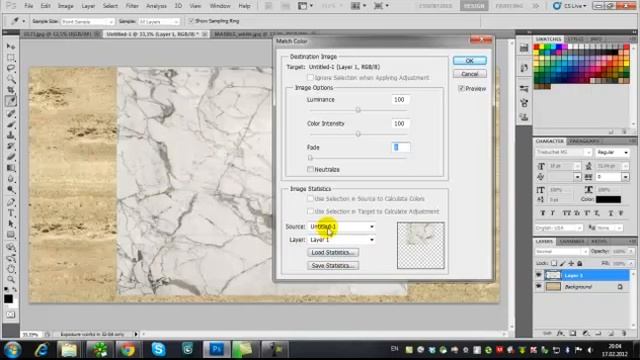The height and width of the screenshot is (360, 640).
Task: Confirm Match Color with OK
Action: (469, 60)
